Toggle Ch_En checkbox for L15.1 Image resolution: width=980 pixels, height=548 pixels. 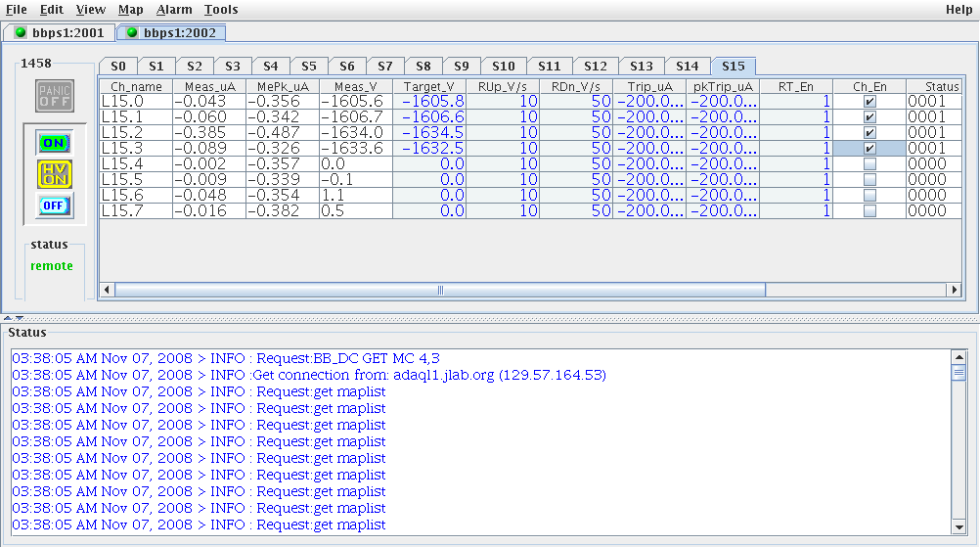click(869, 117)
